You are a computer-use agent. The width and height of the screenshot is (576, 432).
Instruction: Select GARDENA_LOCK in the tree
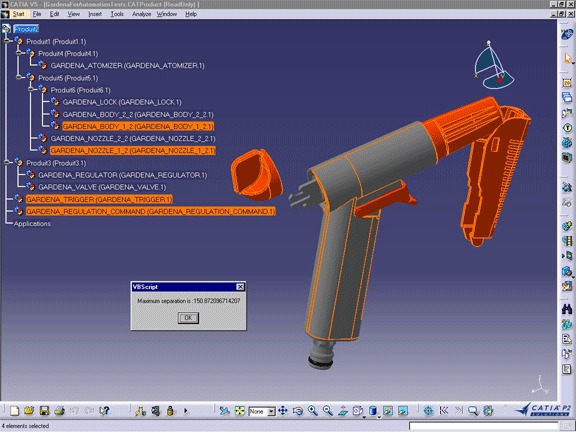(x=122, y=102)
